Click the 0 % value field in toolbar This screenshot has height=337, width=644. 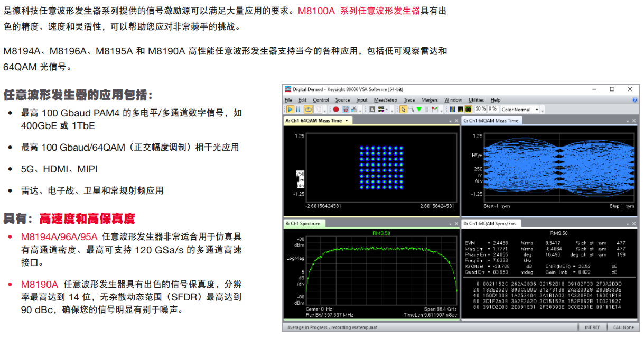(x=493, y=109)
